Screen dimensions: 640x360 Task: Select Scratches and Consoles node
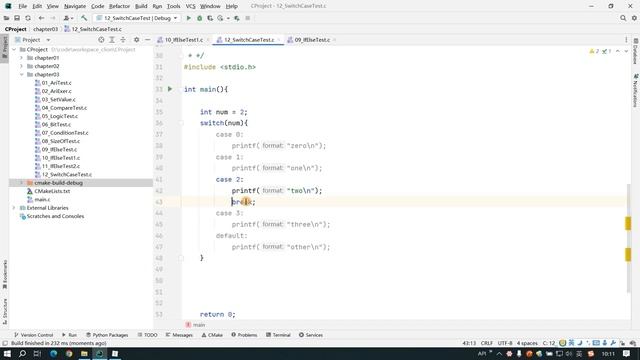pyautogui.click(x=55, y=216)
